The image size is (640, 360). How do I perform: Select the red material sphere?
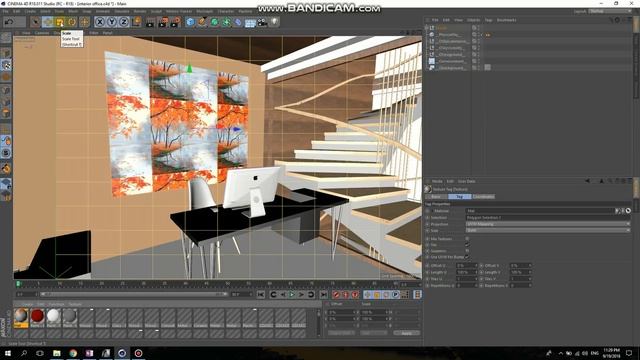tap(37, 316)
